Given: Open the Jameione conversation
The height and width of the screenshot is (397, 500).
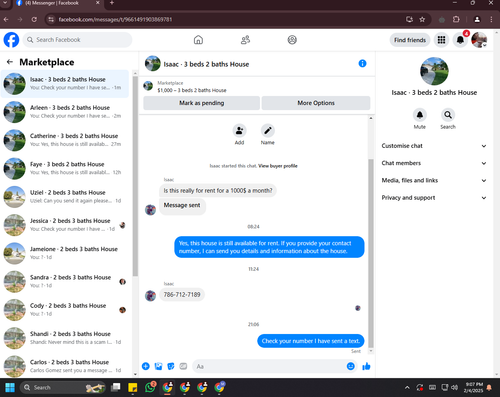Looking at the screenshot, I should click(65, 253).
